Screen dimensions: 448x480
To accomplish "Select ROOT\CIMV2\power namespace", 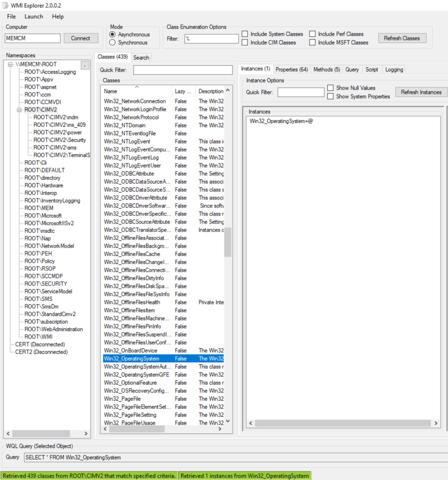I will (x=58, y=132).
